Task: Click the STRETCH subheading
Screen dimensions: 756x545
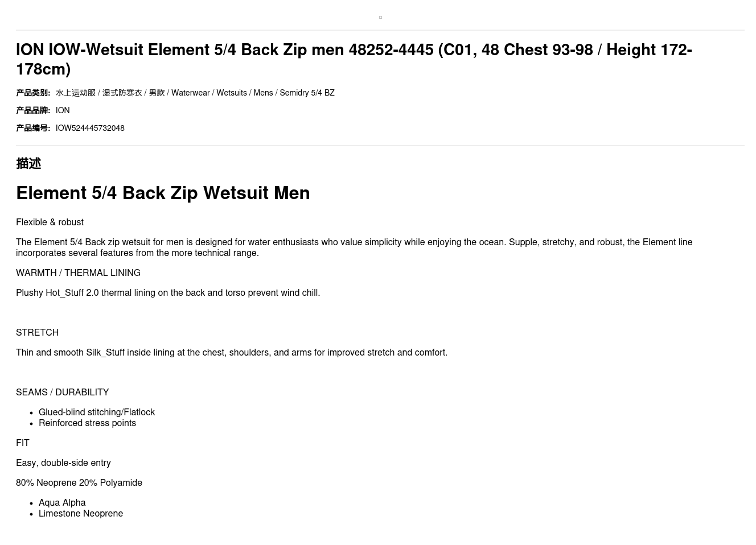Action: (37, 333)
